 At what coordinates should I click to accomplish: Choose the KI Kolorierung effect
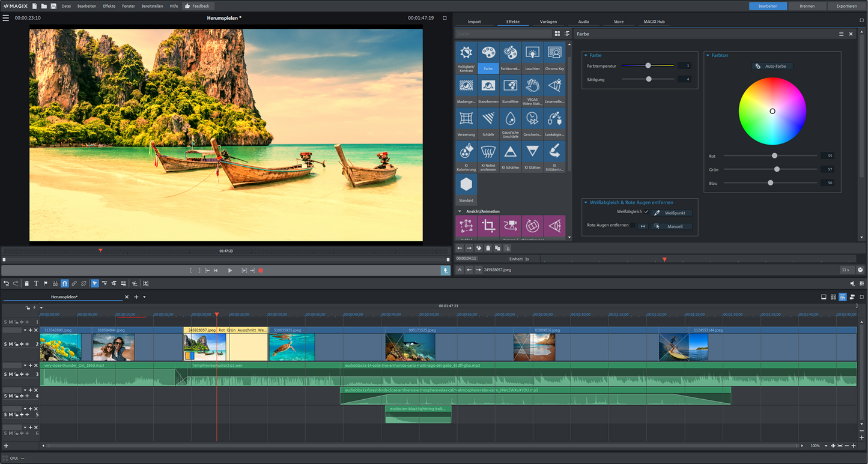pos(466,153)
